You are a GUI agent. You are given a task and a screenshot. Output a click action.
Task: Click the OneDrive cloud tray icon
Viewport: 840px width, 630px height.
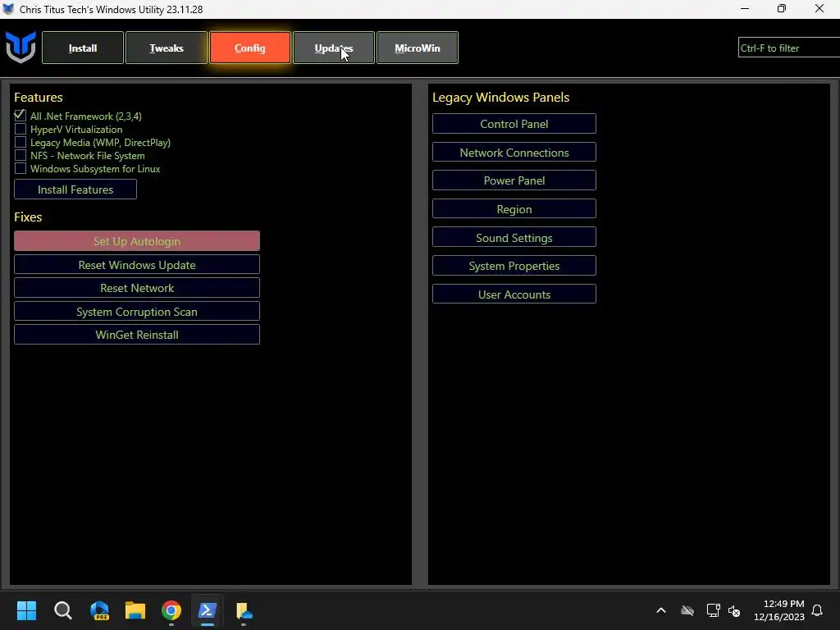click(687, 610)
